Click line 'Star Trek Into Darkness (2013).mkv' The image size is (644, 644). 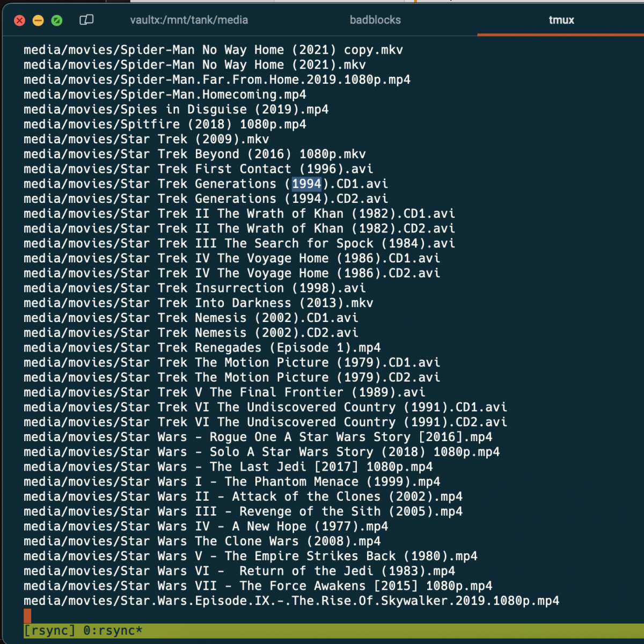point(199,303)
